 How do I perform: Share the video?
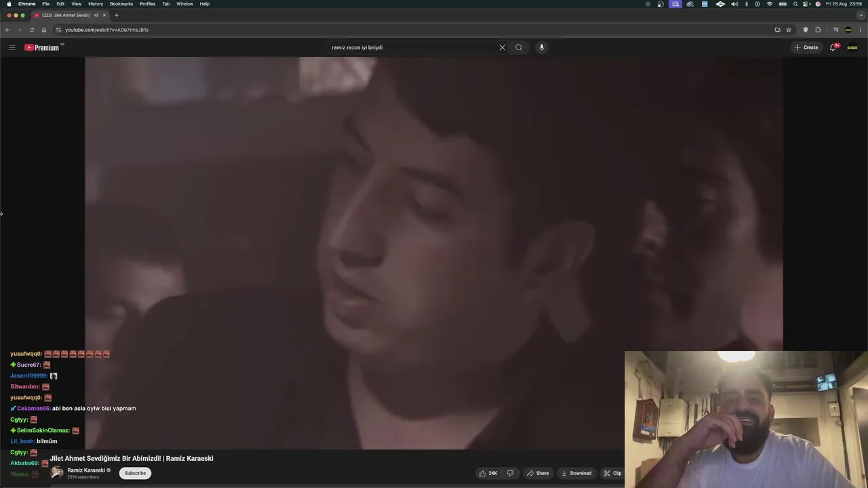(x=538, y=473)
